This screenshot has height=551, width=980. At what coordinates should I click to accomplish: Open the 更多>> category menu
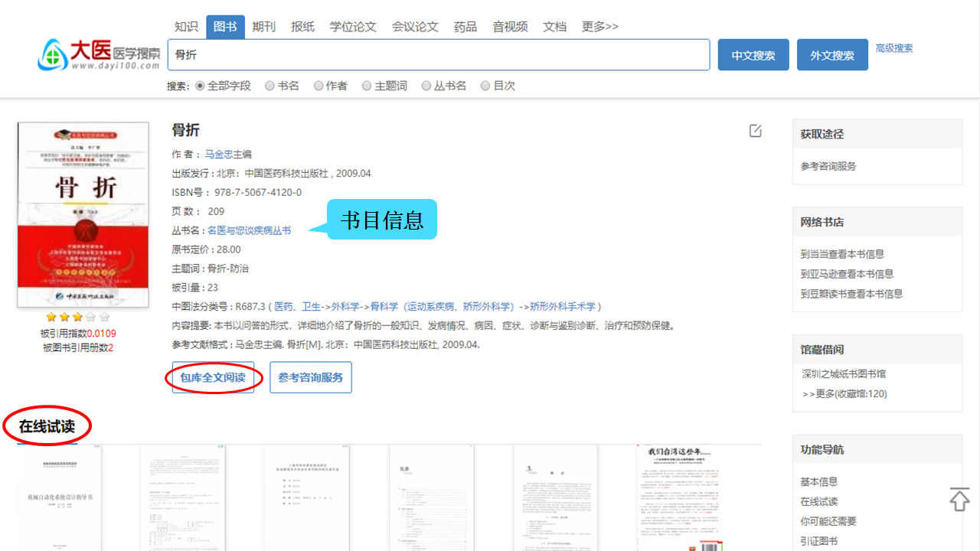pos(600,27)
